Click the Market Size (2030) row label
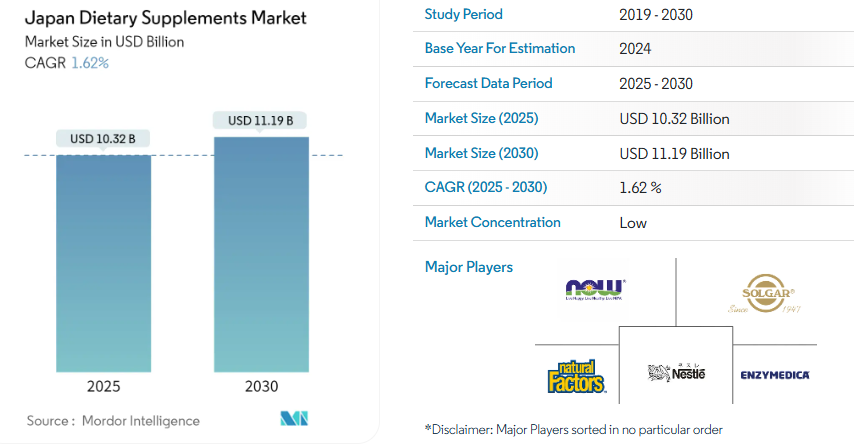Screen dimensions: 854x448 (481, 153)
